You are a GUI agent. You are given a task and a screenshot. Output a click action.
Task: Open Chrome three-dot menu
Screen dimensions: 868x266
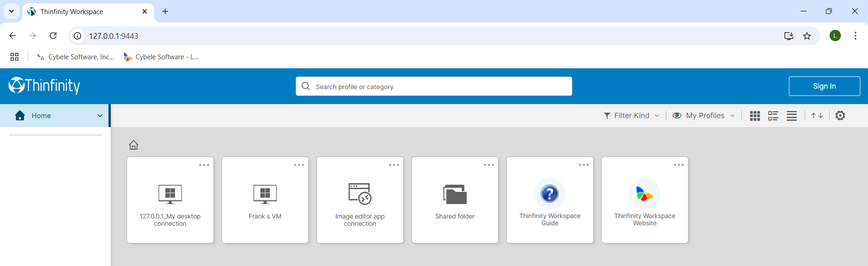click(x=855, y=36)
